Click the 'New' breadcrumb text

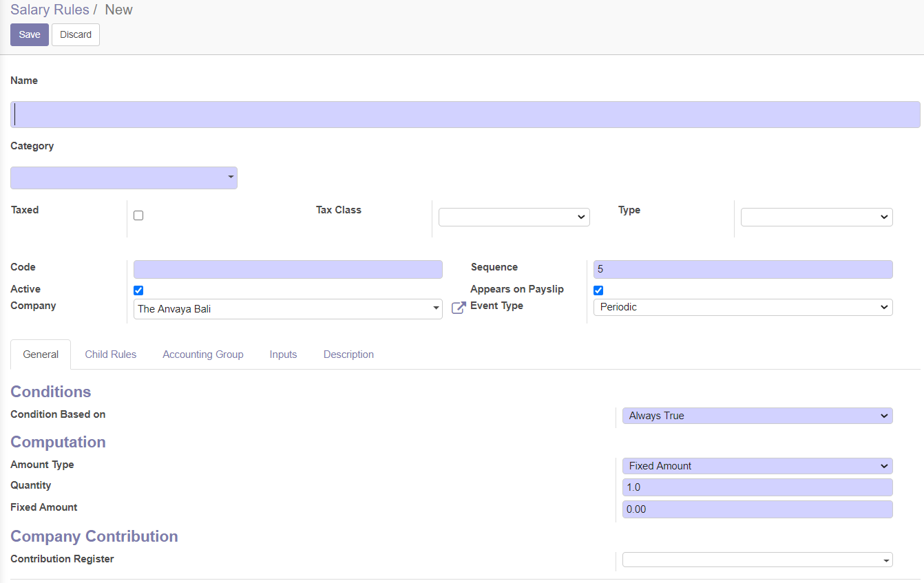[119, 10]
